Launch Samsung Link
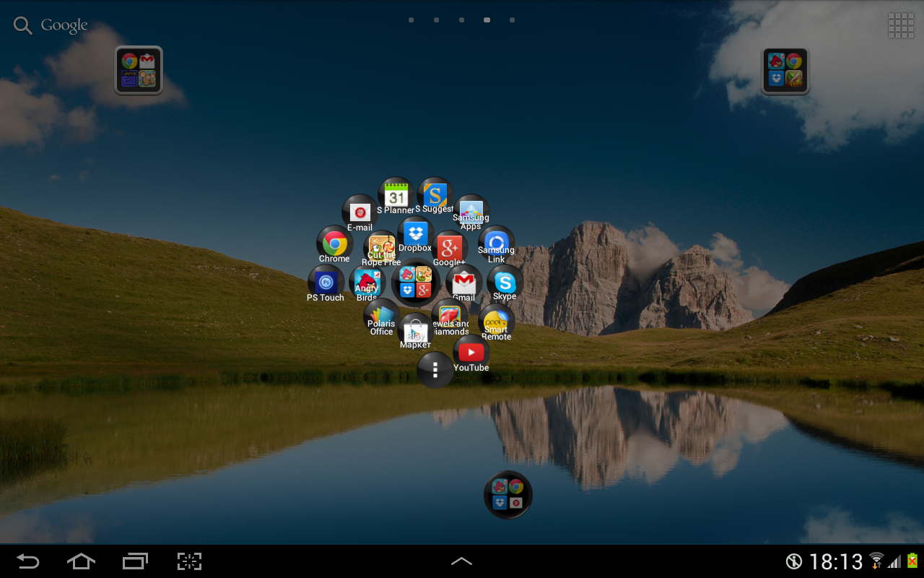The width and height of the screenshot is (924, 578). 497,244
